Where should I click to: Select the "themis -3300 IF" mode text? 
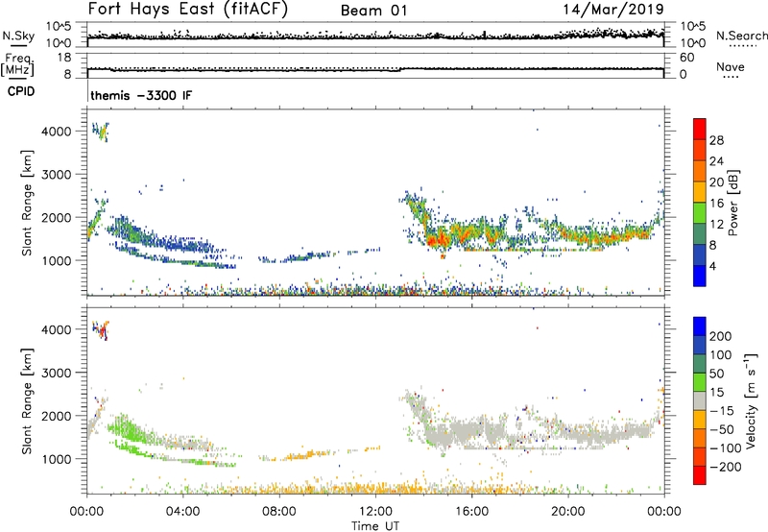[141, 95]
